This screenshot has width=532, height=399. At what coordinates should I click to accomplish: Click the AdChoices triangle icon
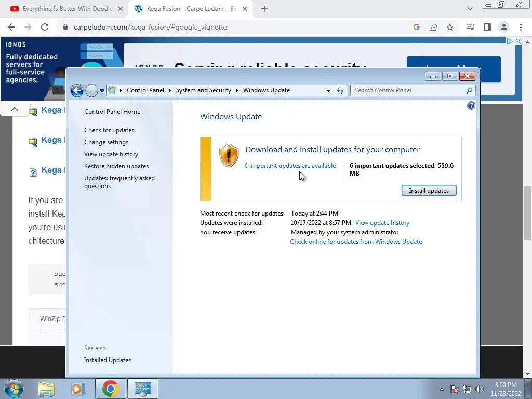click(x=510, y=41)
